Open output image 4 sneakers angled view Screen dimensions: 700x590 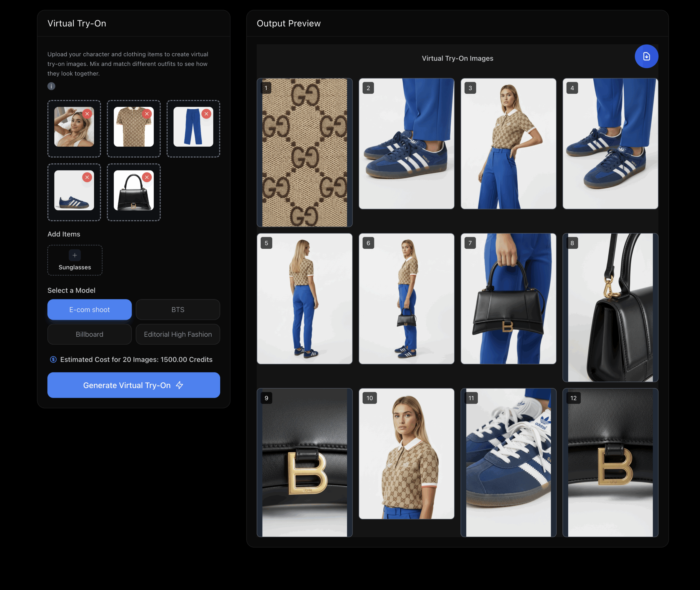click(610, 144)
